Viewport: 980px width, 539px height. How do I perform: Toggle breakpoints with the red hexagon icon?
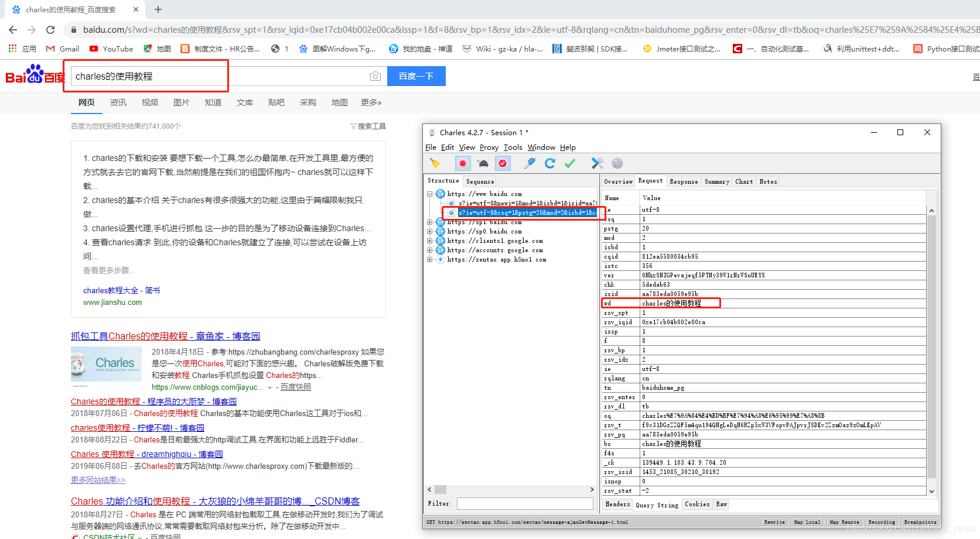point(503,163)
